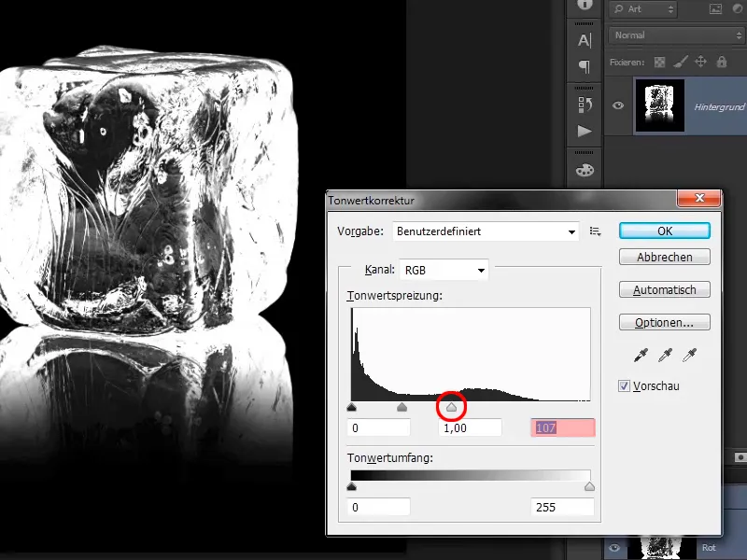The height and width of the screenshot is (560, 747).
Task: Pick the black point eyedropper
Action: point(641,355)
